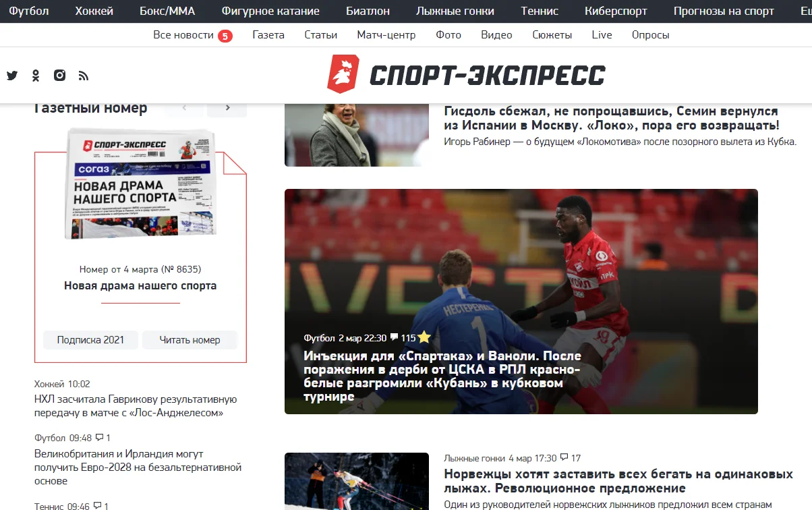Click the RSS feed icon
Screen dimensions: 812x510
(84, 76)
